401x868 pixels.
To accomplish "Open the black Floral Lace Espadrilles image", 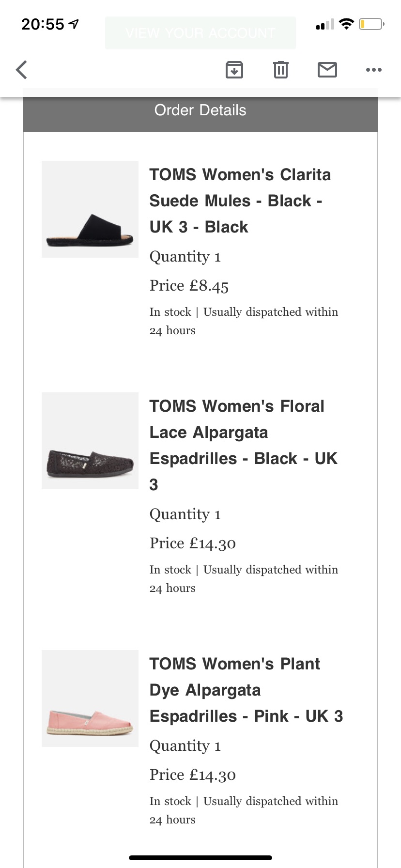I will point(90,441).
